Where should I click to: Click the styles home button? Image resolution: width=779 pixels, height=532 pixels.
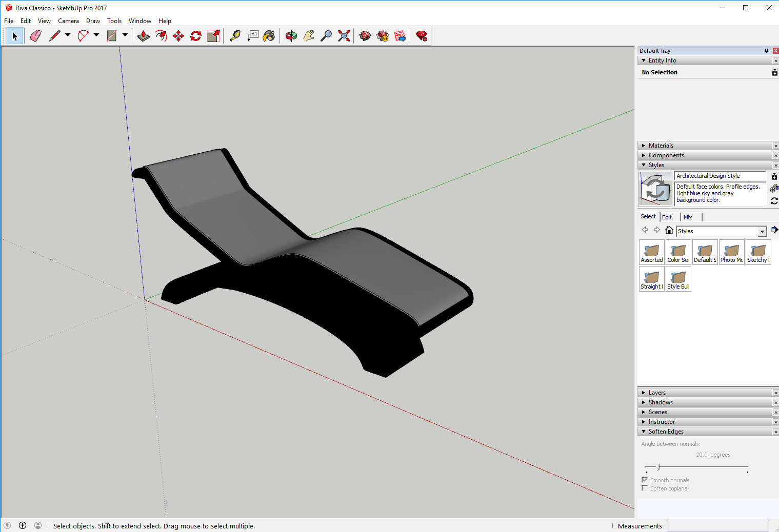coord(669,230)
